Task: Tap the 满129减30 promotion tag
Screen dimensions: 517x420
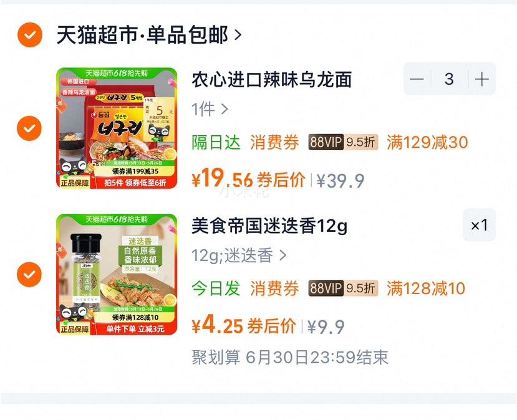Action: click(x=427, y=142)
